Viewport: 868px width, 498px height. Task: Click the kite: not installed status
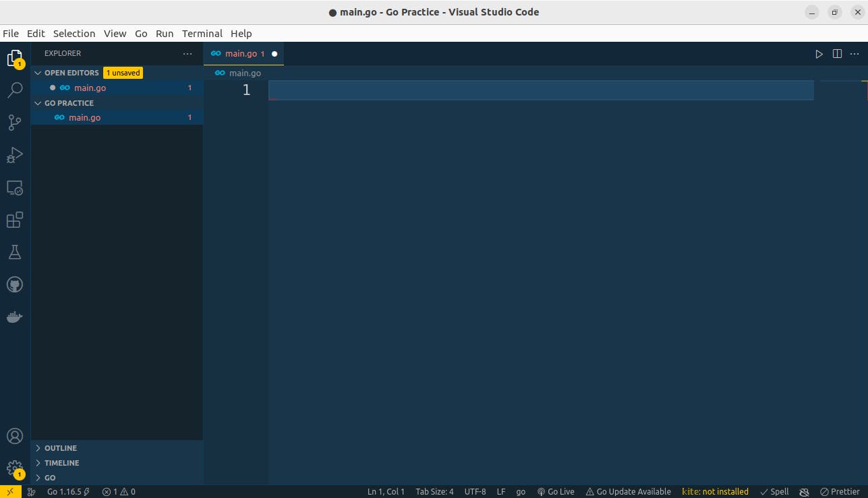(716, 492)
